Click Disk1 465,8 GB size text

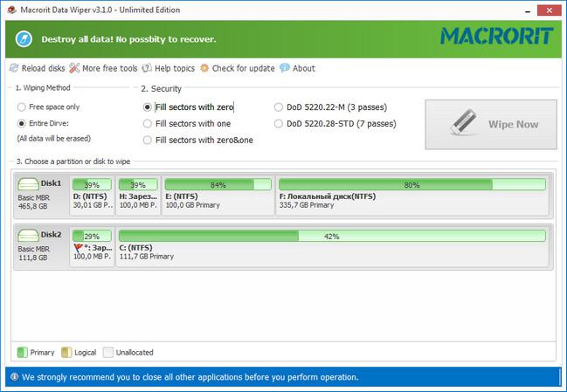tap(33, 206)
